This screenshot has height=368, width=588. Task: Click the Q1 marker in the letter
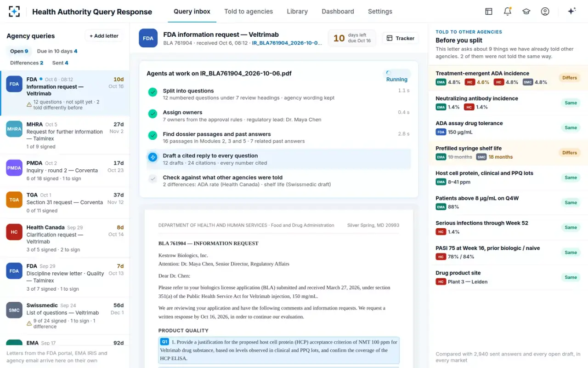pos(164,342)
